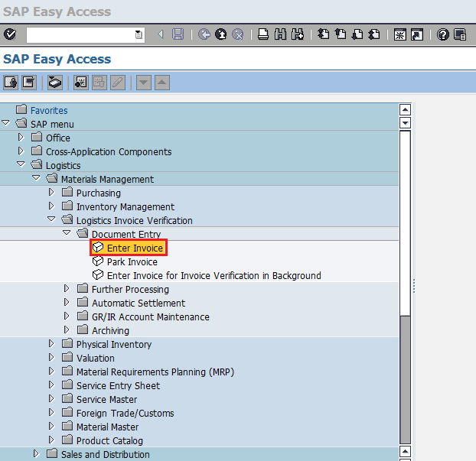This screenshot has width=476, height=461.
Task: Collapse the Logistics node
Action: 21,164
